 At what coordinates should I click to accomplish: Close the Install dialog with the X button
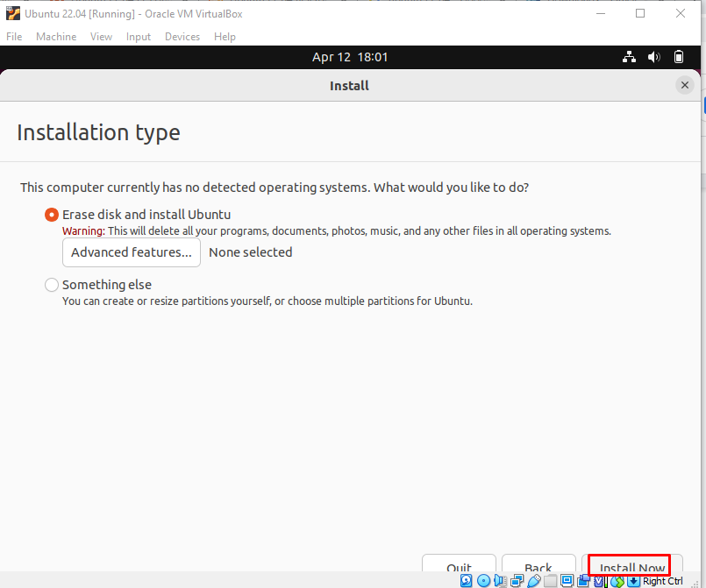685,85
